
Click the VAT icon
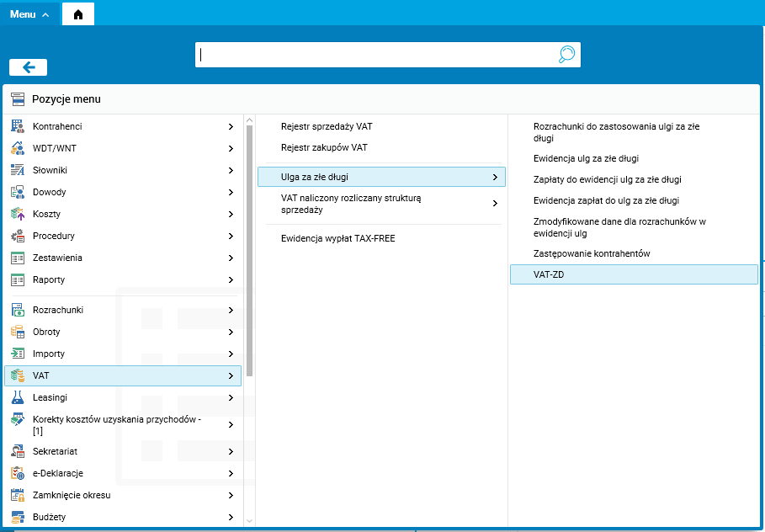tap(18, 375)
